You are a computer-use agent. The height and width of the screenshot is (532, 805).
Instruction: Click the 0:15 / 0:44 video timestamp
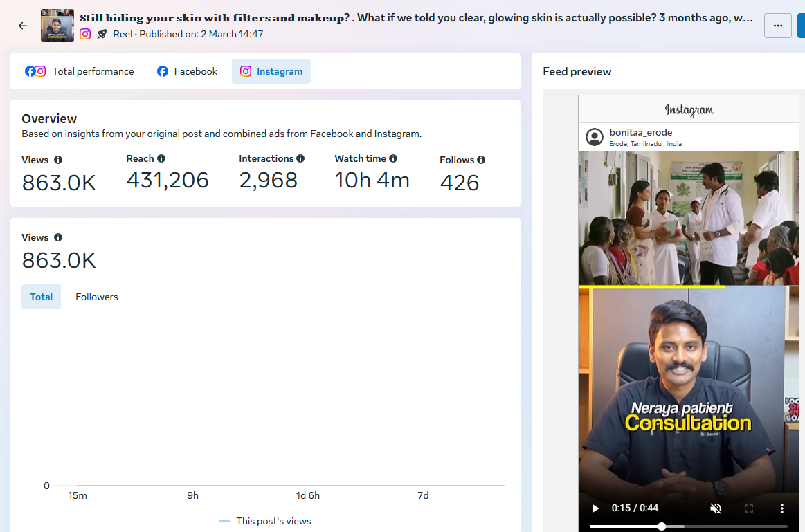[635, 508]
